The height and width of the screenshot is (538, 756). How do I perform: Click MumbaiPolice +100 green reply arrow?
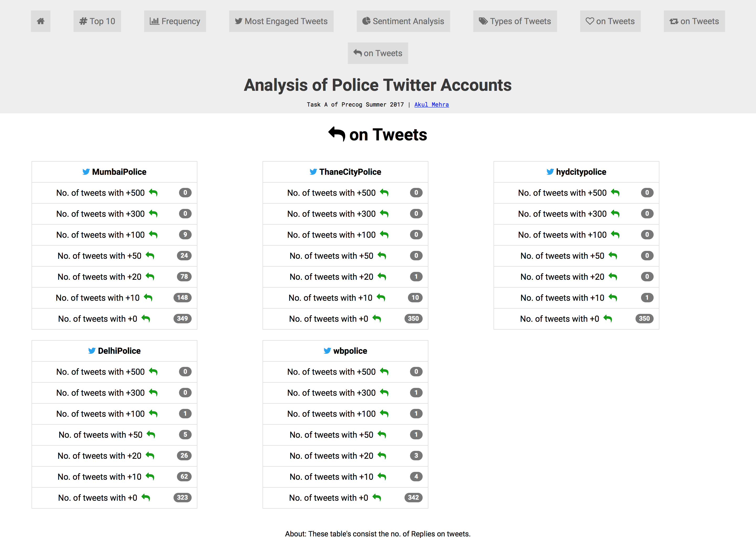153,235
